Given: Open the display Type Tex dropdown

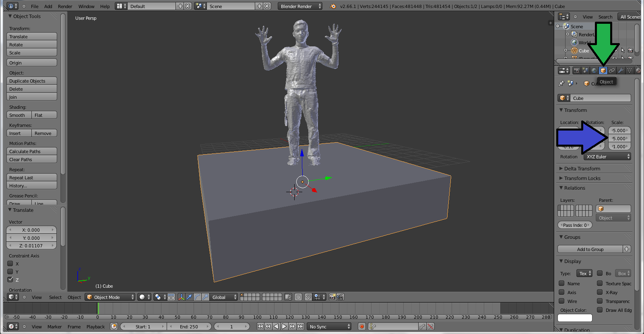Looking at the screenshot, I should pyautogui.click(x=584, y=273).
